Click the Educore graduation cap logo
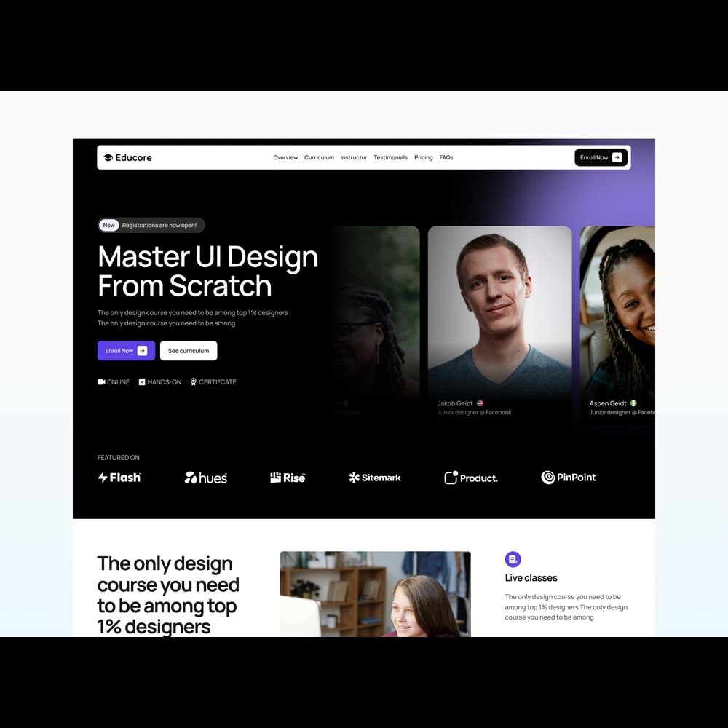This screenshot has height=728, width=728. pos(108,157)
